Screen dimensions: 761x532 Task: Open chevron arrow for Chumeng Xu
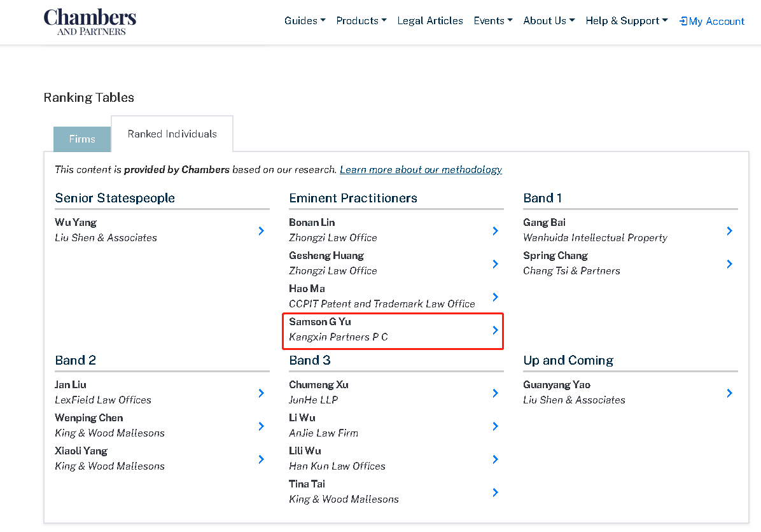point(495,393)
